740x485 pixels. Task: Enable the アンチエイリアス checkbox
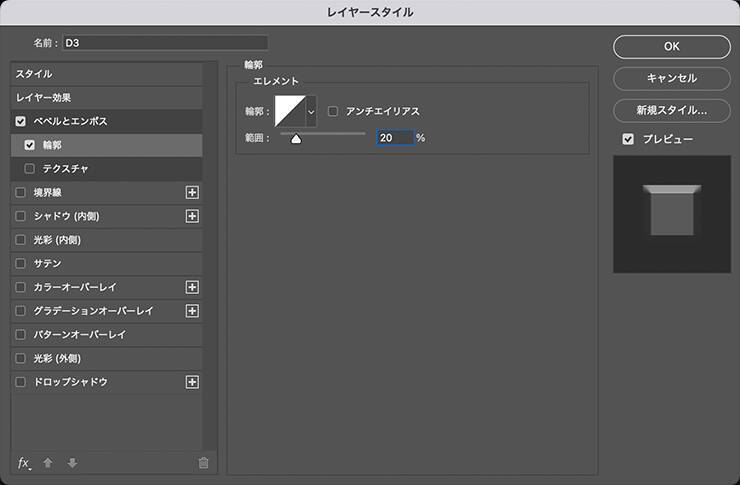[x=333, y=111]
